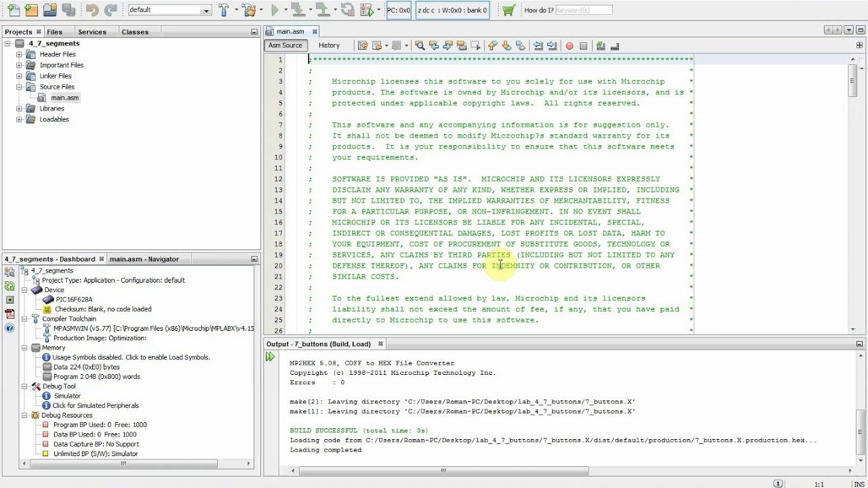The image size is (868, 488).
Task: Click the Start Macro Recording red circle
Action: [x=570, y=45]
